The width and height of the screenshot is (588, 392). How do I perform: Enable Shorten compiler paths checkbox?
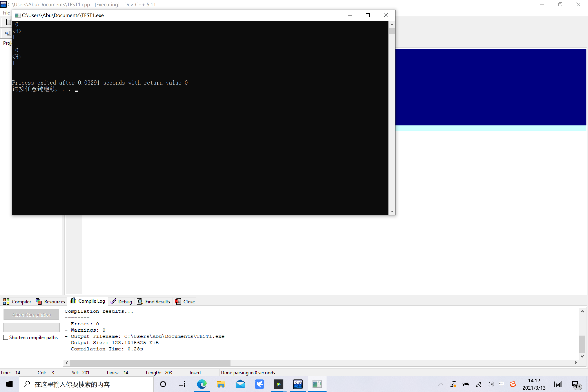(x=6, y=337)
